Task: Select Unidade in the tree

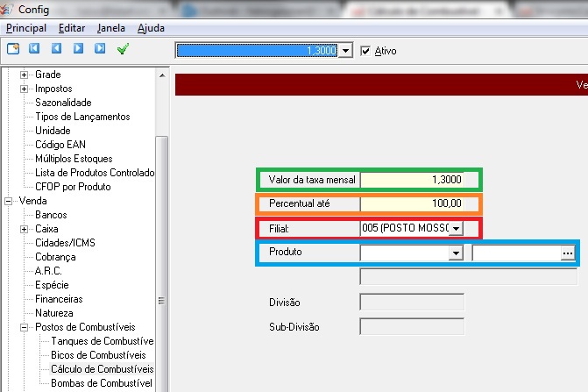Action: coord(53,131)
